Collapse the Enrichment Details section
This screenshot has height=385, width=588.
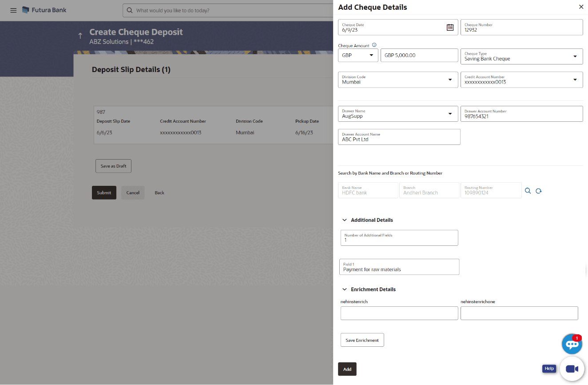[345, 289]
